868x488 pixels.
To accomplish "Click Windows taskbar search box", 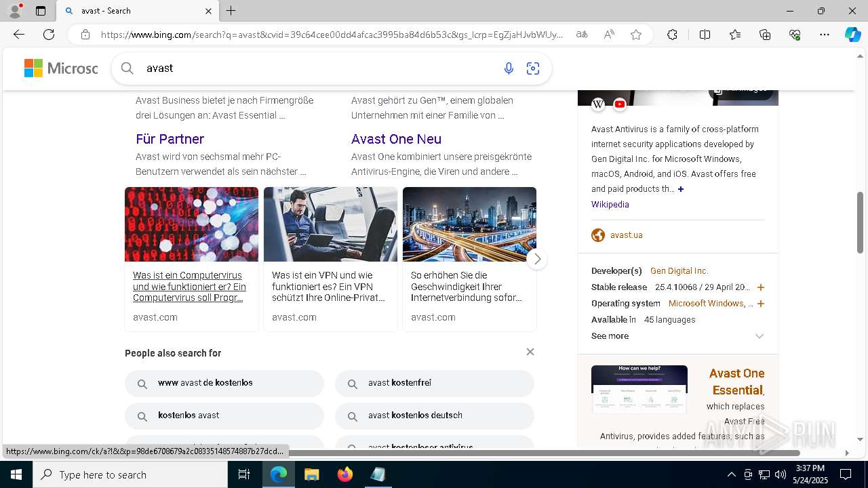I will [x=130, y=474].
